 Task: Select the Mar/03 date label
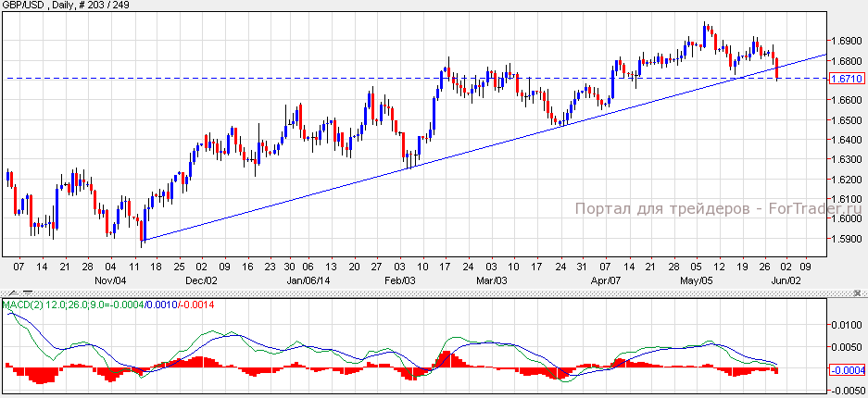coord(491,279)
